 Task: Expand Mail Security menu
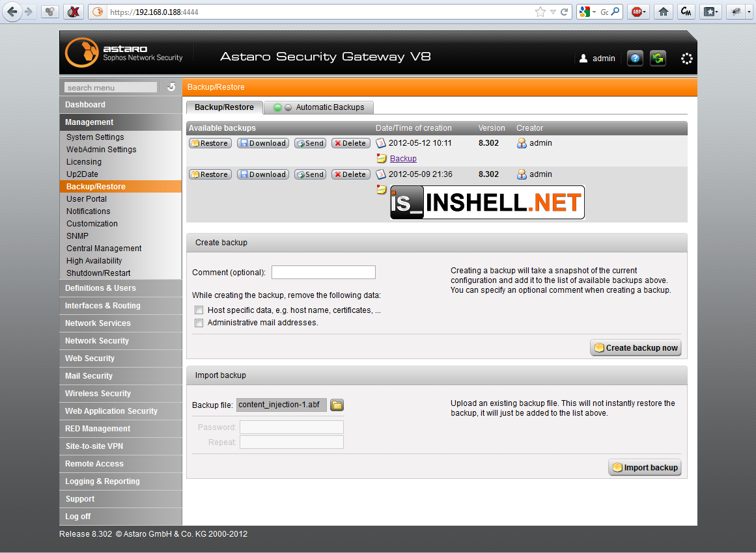tap(120, 376)
